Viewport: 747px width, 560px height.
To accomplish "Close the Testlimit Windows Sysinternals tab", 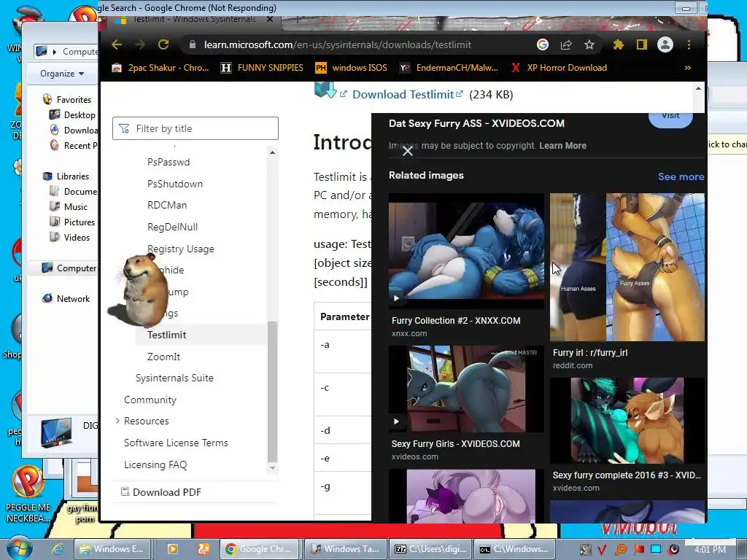I will 270,20.
